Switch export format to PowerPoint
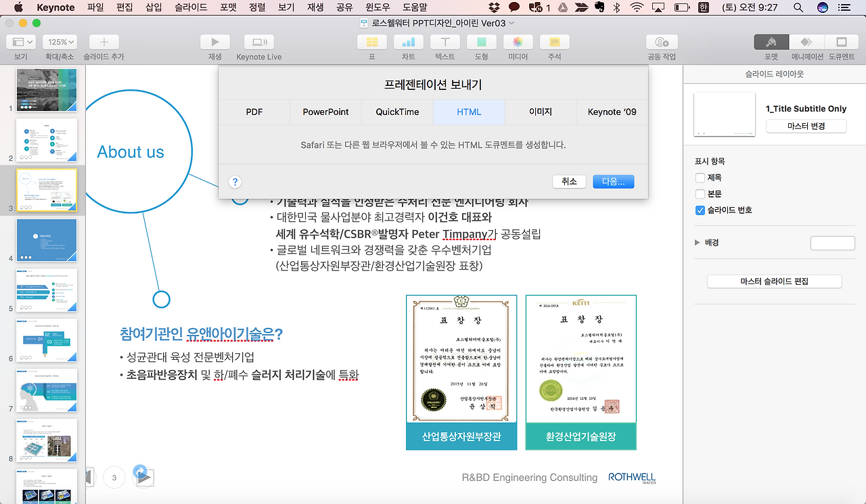The height and width of the screenshot is (504, 866). click(325, 112)
